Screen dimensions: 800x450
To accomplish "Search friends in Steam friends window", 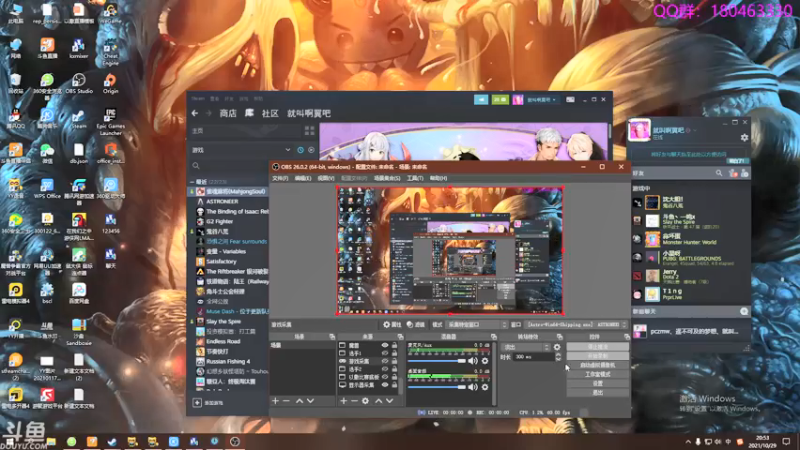I will tap(719, 173).
